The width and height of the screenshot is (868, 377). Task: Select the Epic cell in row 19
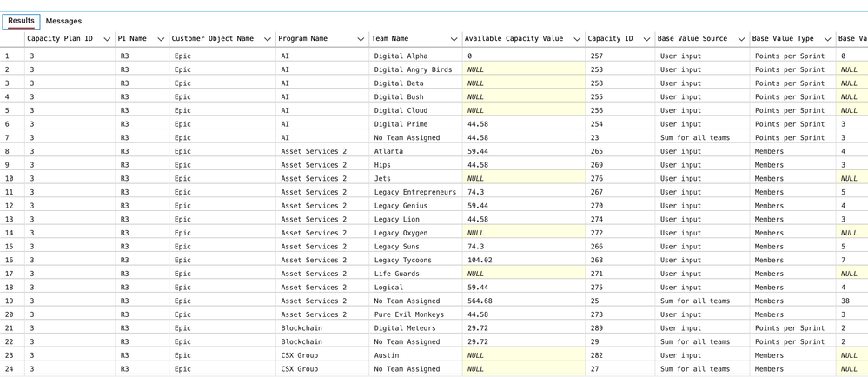(x=222, y=301)
